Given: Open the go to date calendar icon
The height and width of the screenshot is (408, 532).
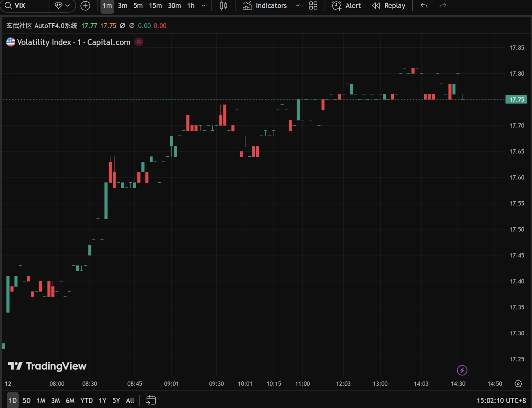Looking at the screenshot, I should click(x=151, y=400).
